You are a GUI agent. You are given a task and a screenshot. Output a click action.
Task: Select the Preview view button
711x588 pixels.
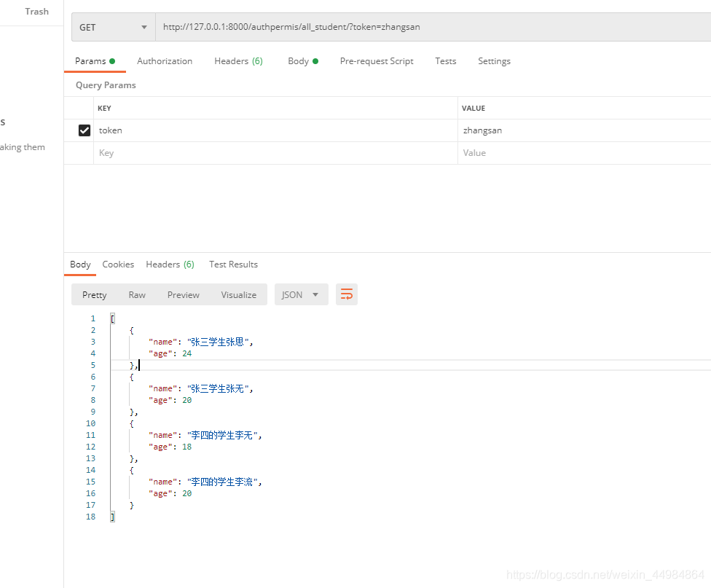(x=183, y=295)
